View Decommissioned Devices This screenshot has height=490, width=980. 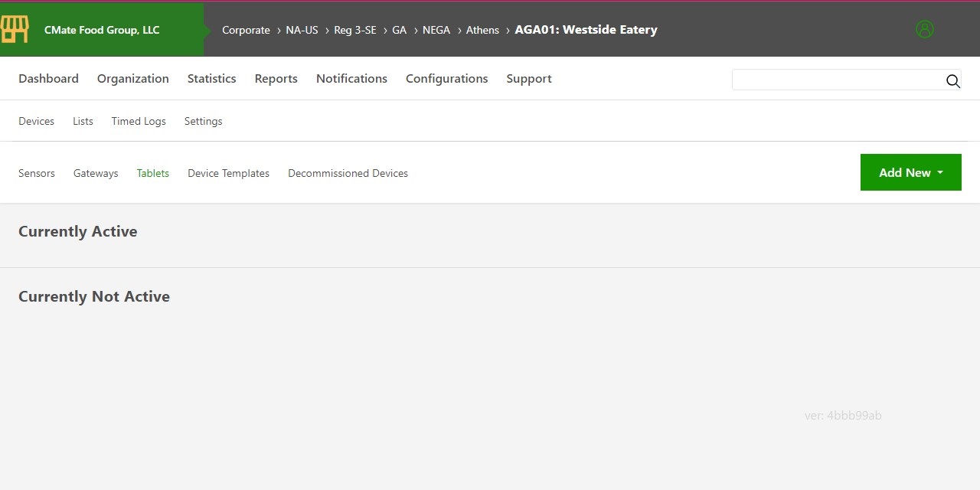pyautogui.click(x=348, y=173)
